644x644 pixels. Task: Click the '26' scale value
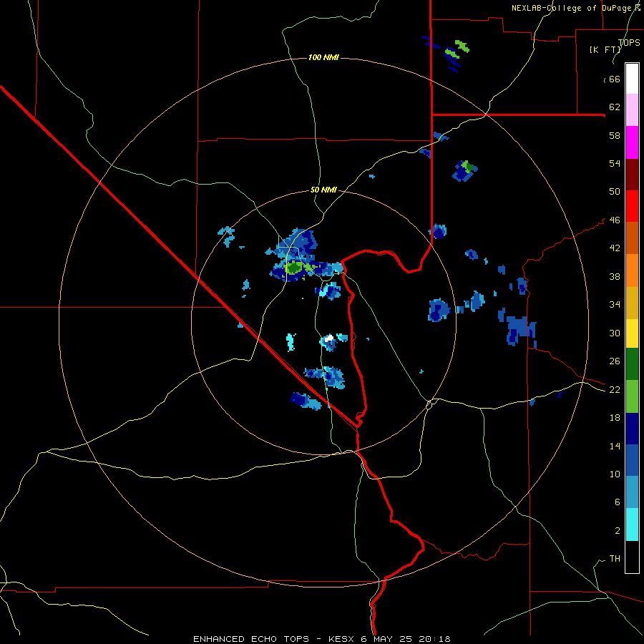(x=615, y=361)
